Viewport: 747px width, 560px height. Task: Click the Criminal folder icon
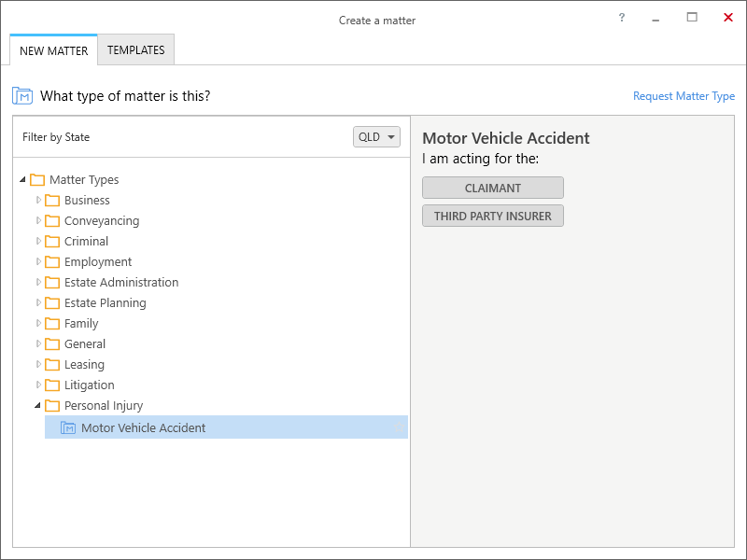point(52,242)
